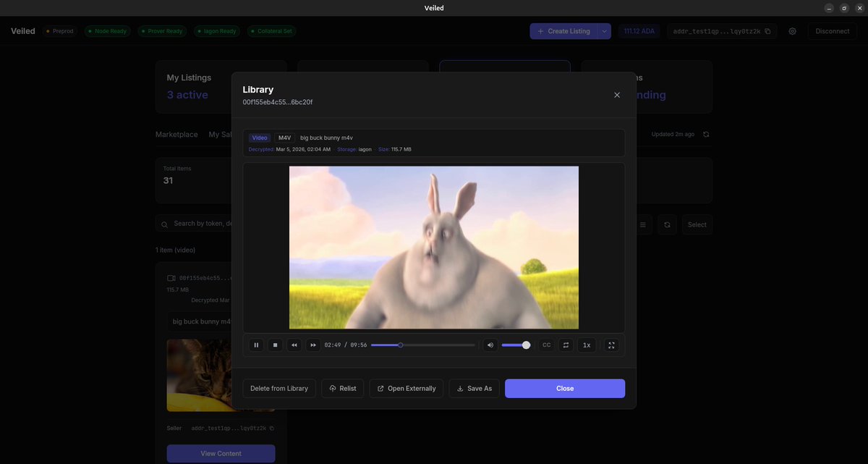
Task: Close the Library dialog with X
Action: point(617,95)
